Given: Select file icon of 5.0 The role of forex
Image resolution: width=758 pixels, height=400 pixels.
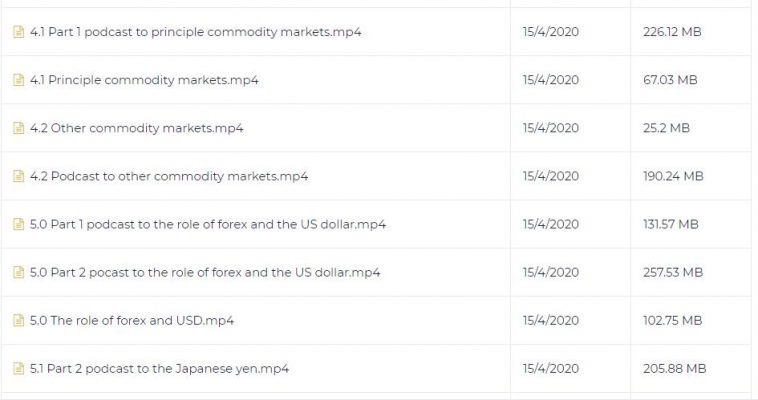Looking at the screenshot, I should (18, 321).
